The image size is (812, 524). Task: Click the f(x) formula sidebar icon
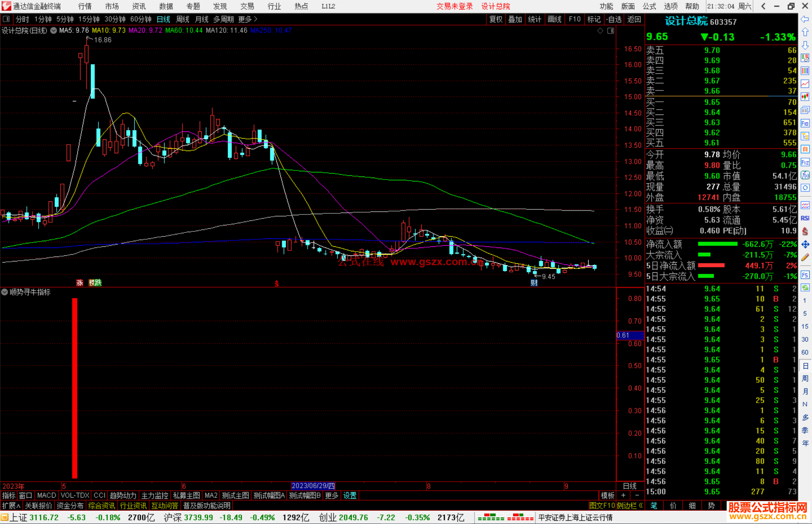pos(805,175)
